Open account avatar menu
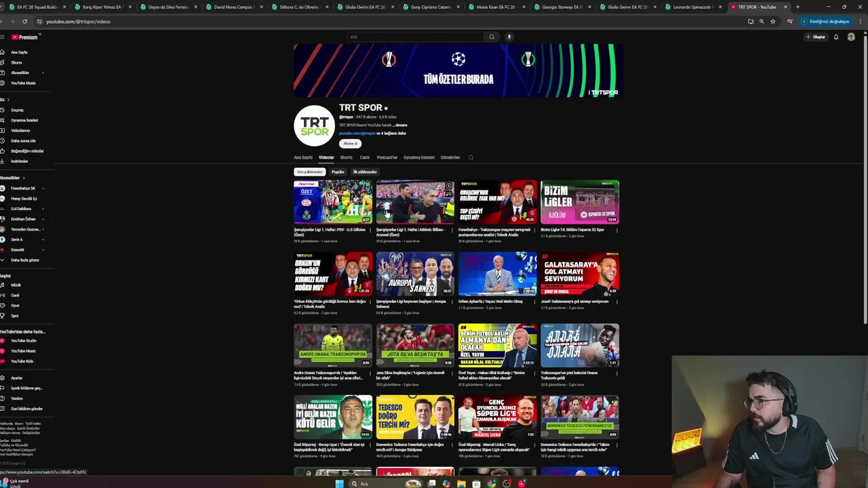Screen dimensions: 868x488 tap(851, 37)
